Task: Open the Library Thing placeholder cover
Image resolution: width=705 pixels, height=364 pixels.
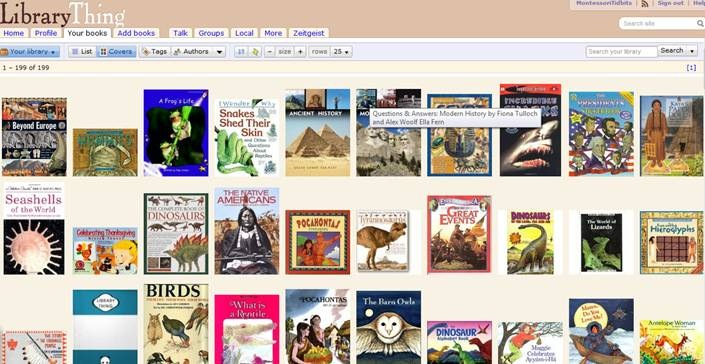Action: coord(105,327)
